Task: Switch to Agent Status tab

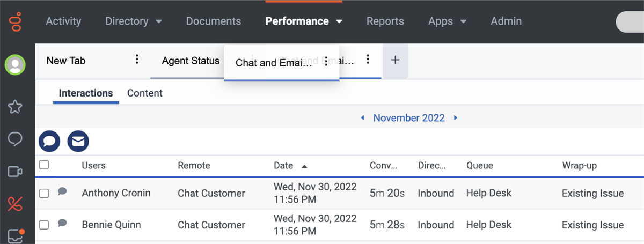Action: pyautogui.click(x=191, y=61)
